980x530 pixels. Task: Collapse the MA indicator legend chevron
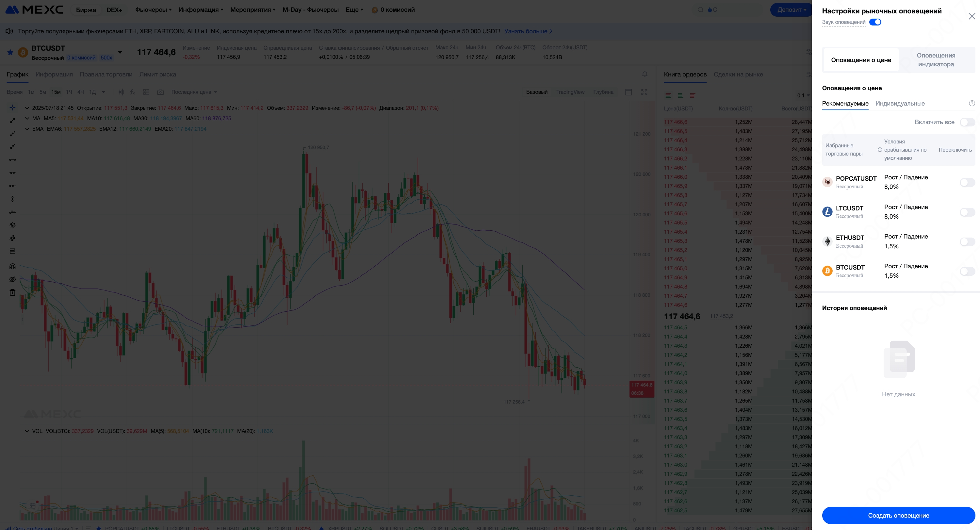click(27, 118)
